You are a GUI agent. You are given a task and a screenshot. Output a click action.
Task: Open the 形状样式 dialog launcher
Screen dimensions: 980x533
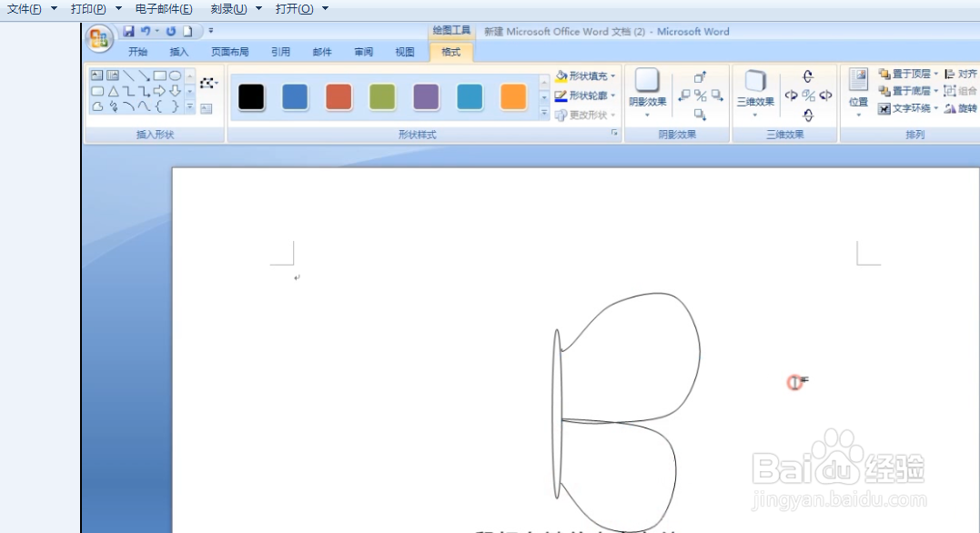pos(614,133)
